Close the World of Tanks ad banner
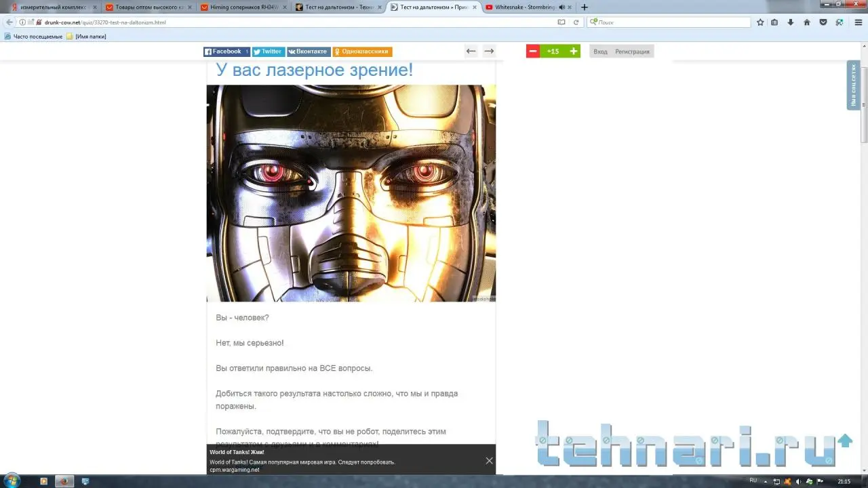Screen dimensions: 868x488 point(490,461)
